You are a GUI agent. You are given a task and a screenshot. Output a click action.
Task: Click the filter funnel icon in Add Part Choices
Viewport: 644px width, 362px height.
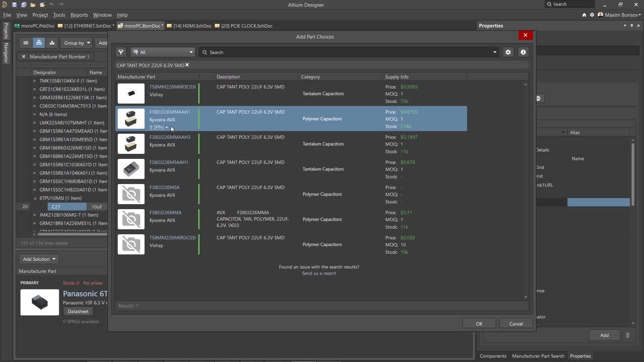click(121, 52)
